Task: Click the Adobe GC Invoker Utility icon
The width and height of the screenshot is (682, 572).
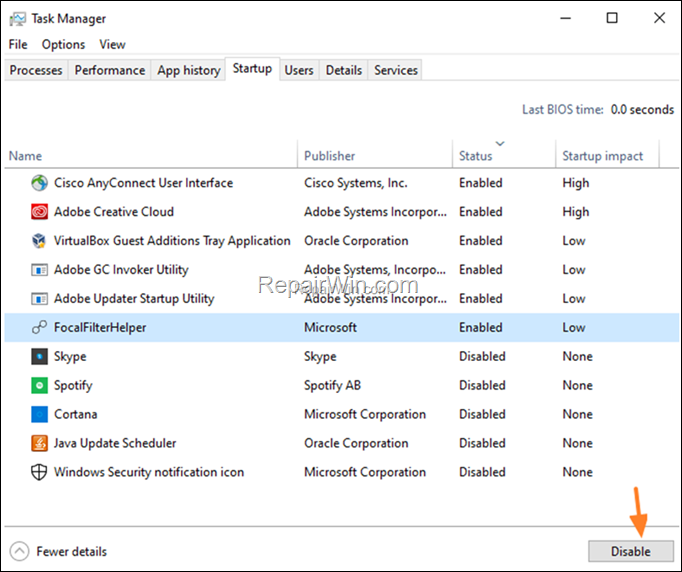Action: pyautogui.click(x=39, y=270)
